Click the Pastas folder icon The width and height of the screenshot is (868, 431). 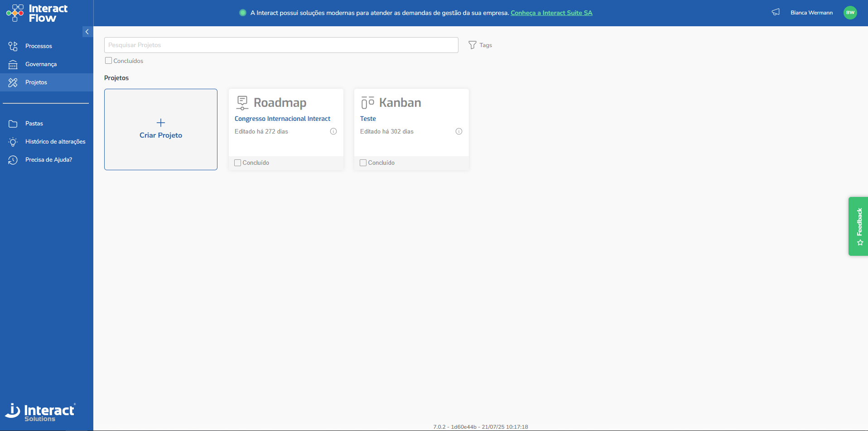pyautogui.click(x=13, y=124)
